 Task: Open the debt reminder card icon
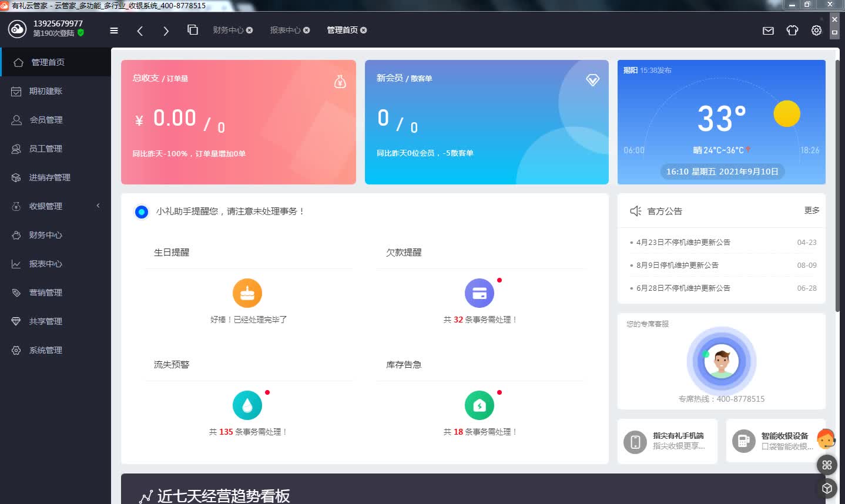pos(479,293)
